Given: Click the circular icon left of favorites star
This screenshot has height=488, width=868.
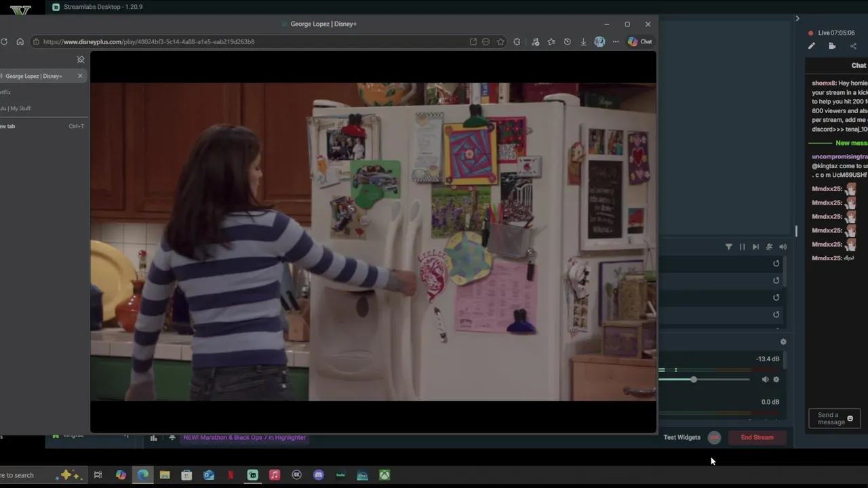Looking at the screenshot, I should click(x=486, y=41).
